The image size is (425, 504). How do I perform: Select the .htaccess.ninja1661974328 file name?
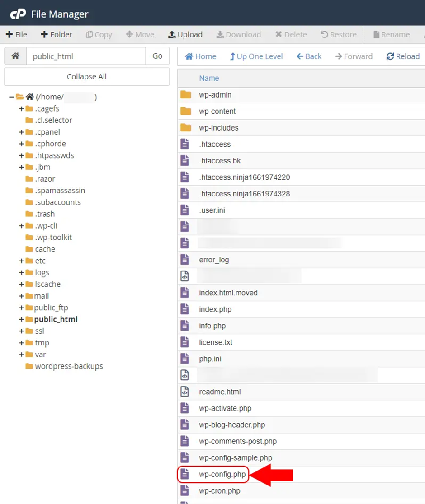[x=245, y=193]
